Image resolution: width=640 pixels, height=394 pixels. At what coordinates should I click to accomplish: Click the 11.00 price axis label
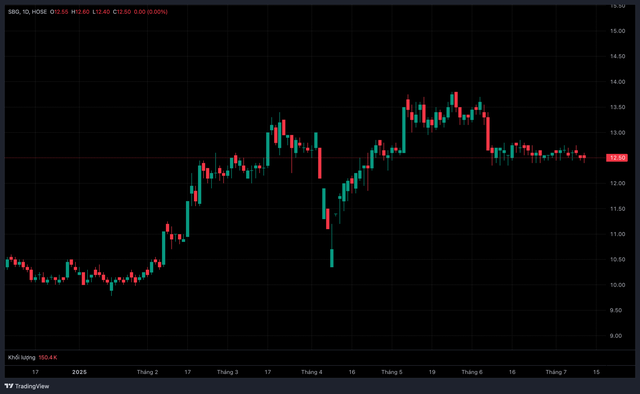point(618,234)
